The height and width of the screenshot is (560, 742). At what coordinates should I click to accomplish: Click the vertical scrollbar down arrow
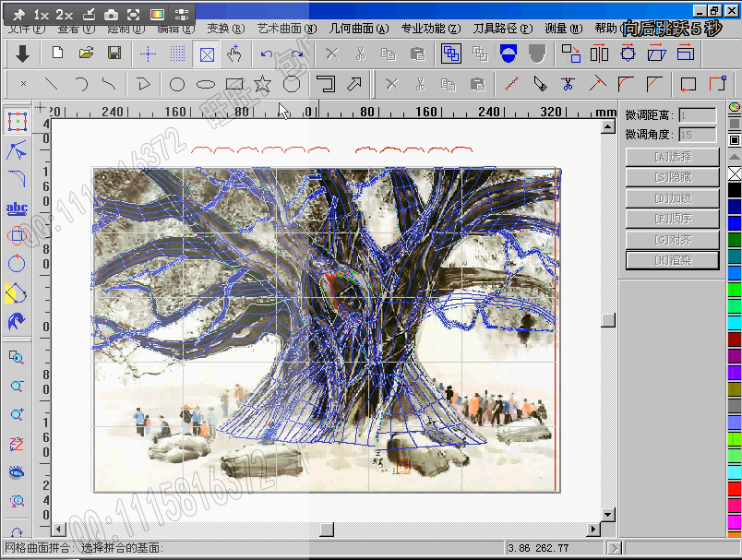pyautogui.click(x=608, y=515)
